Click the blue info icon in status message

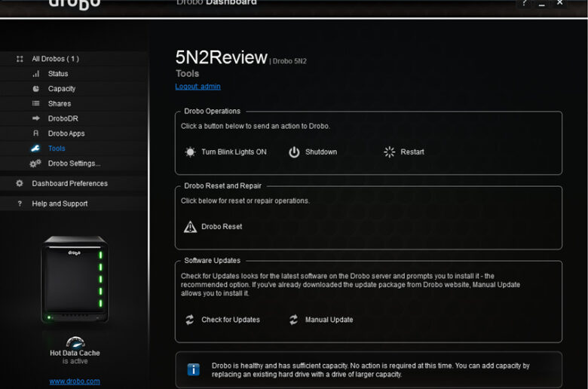coord(194,369)
